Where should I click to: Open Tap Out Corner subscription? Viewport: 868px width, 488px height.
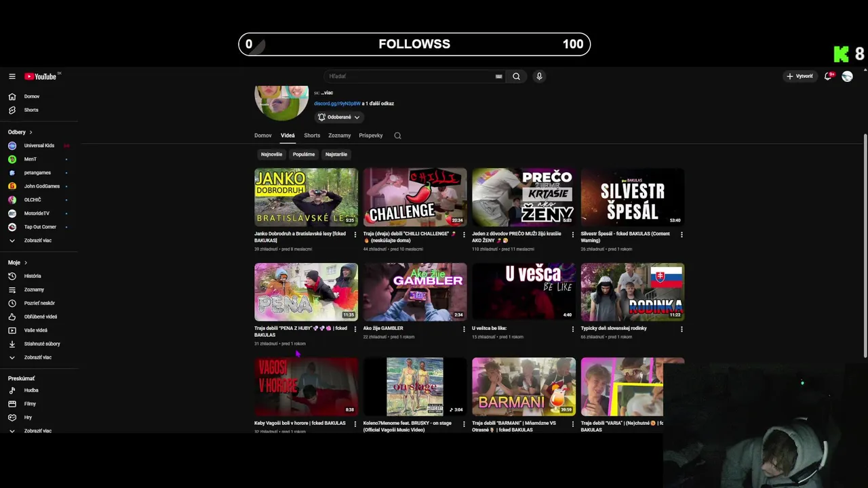point(39,227)
